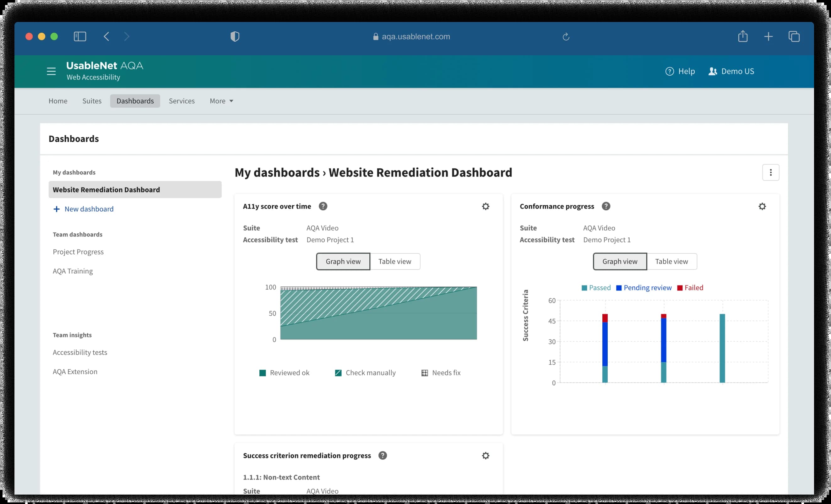The image size is (831, 504).
Task: Open the AQA Training team dashboard
Action: click(73, 271)
